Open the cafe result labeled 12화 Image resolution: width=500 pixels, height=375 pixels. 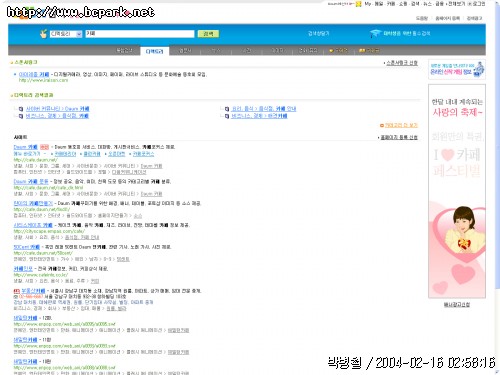(x=25, y=318)
